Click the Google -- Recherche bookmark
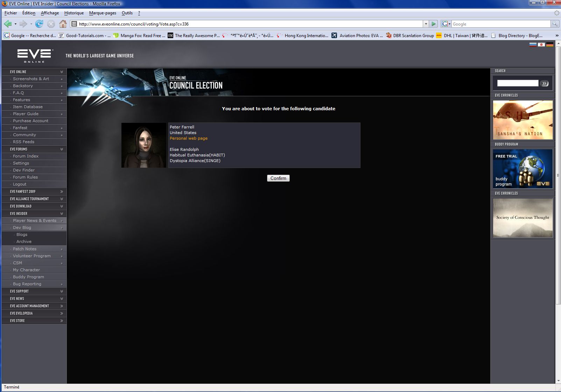This screenshot has height=392, width=561. (30, 35)
